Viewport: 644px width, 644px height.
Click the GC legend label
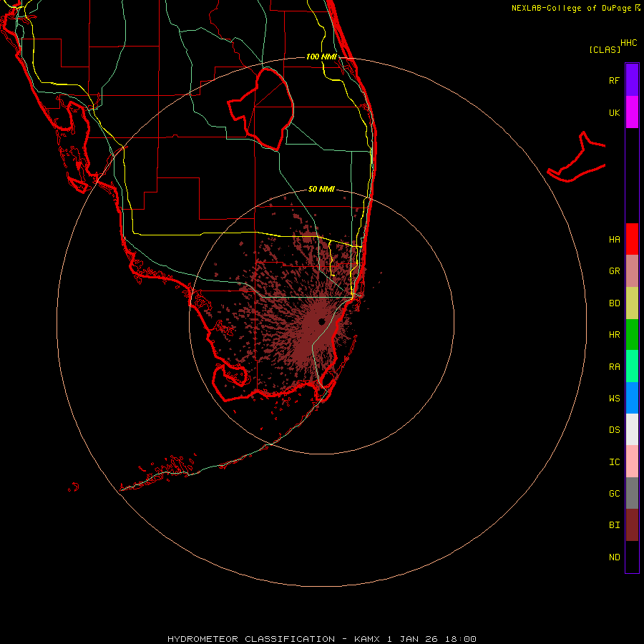click(614, 494)
